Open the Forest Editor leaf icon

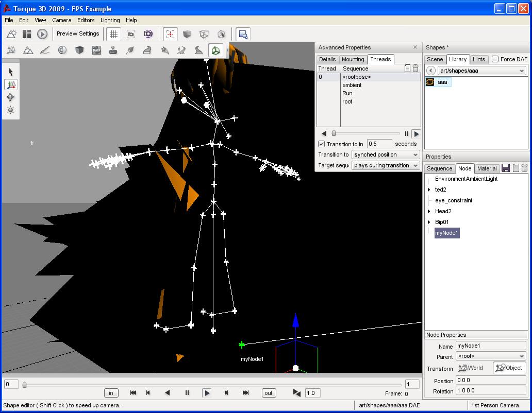point(130,50)
